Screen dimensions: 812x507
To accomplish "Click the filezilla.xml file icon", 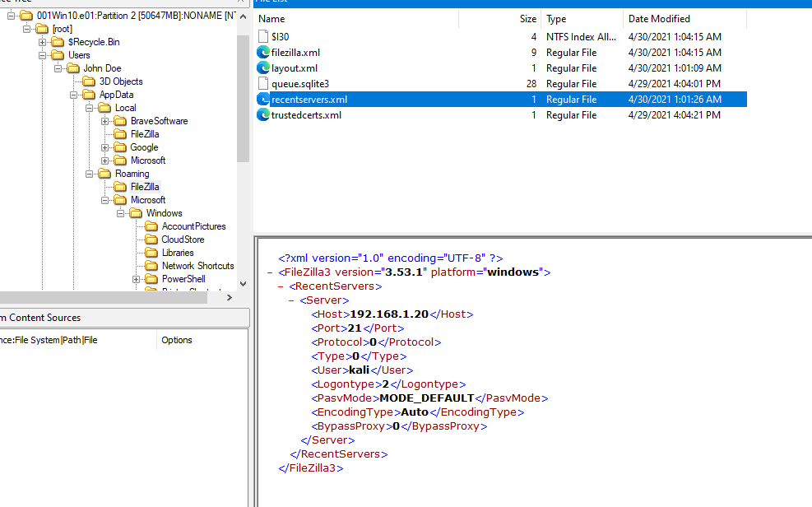I will (263, 52).
